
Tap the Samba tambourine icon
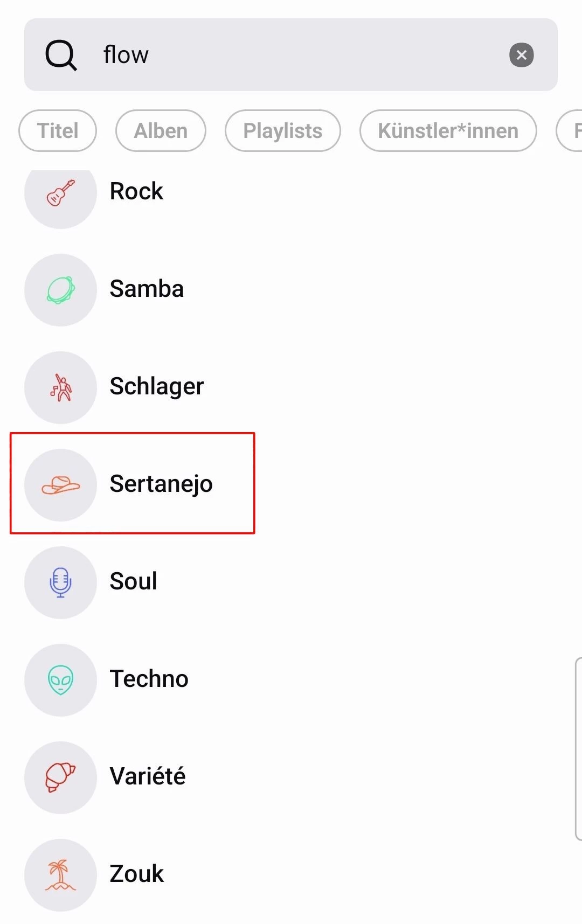click(x=60, y=290)
